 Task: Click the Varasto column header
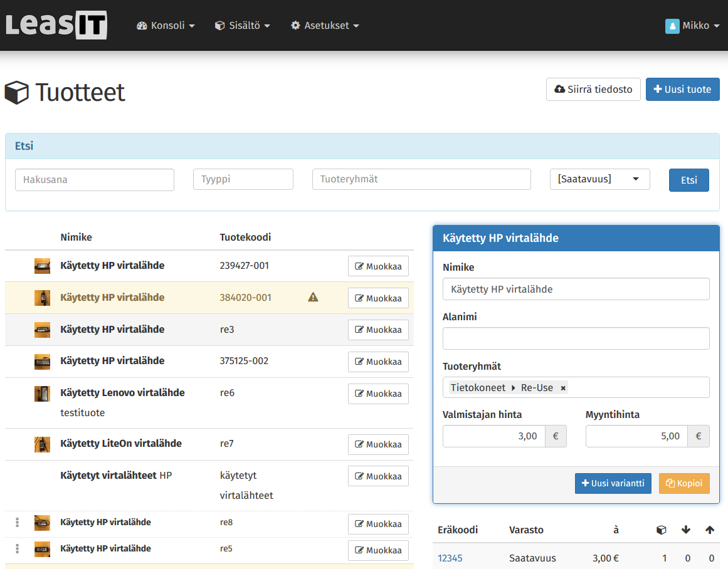pos(526,530)
